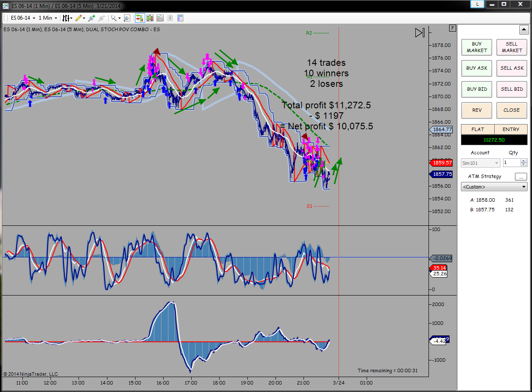Click the ENTRY price cell
Screen dimensions: 532x392
click(511, 129)
